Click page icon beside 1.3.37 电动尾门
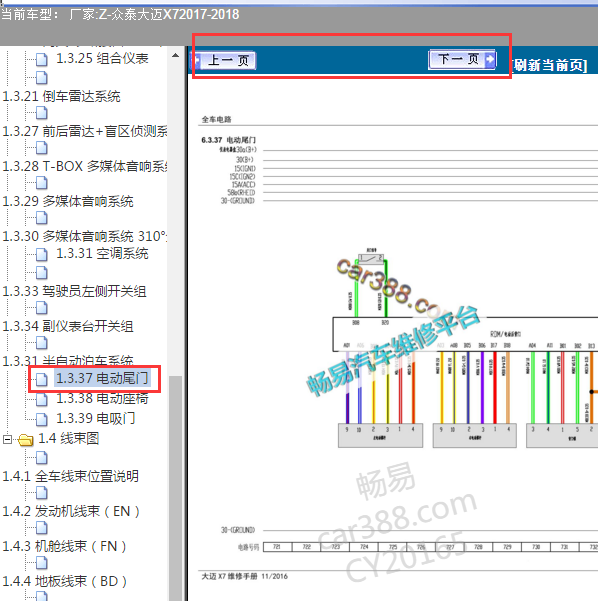Screen dimensions: 598x601 [x=42, y=379]
